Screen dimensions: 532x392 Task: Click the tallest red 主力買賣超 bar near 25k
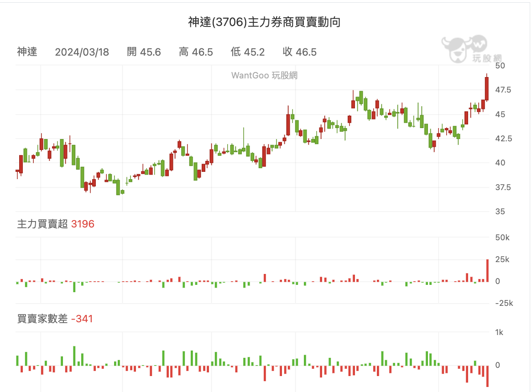(488, 270)
